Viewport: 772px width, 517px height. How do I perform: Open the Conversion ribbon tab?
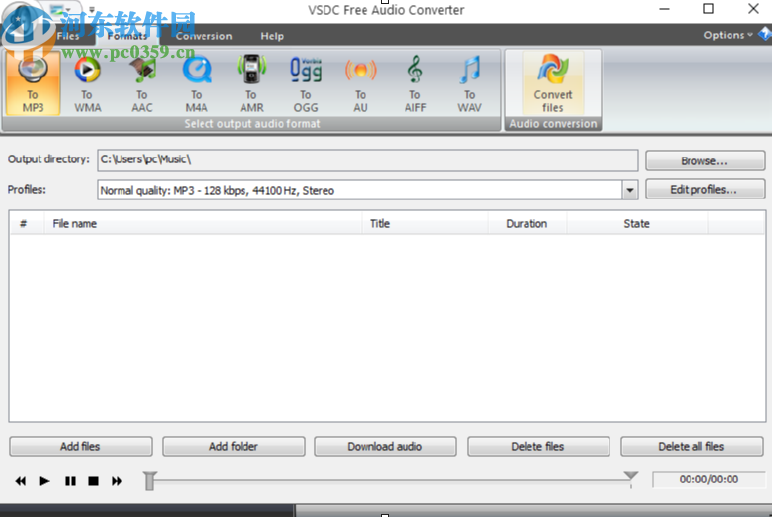coord(204,36)
